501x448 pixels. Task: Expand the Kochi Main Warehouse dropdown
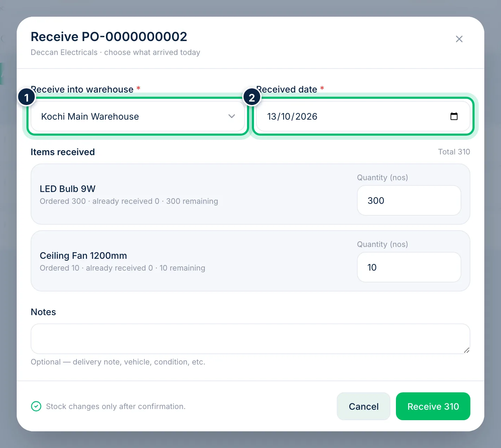pos(138,116)
